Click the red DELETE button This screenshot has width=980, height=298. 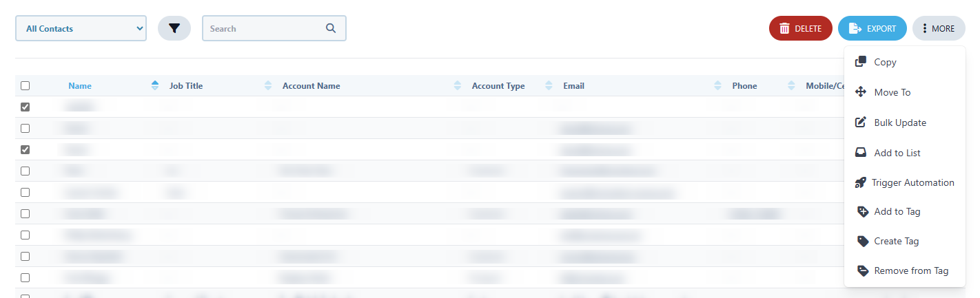[x=801, y=28]
